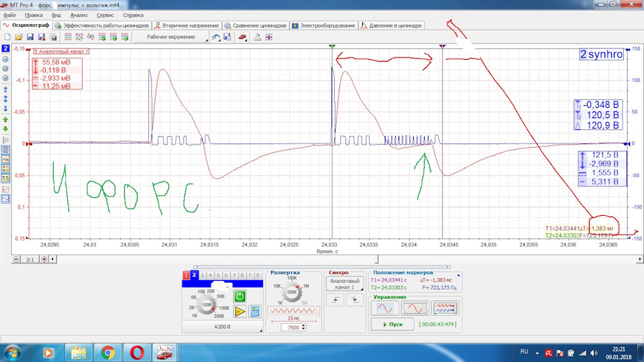The height and width of the screenshot is (362, 644).
Task: Open the Сервис menu
Action: [105, 15]
